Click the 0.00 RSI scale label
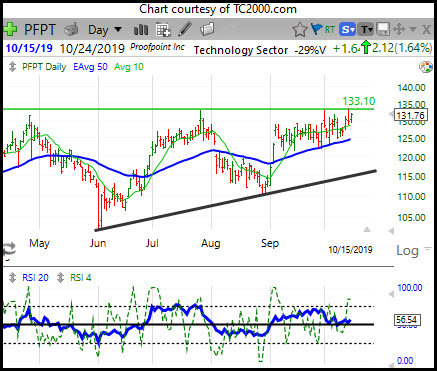 pos(405,361)
